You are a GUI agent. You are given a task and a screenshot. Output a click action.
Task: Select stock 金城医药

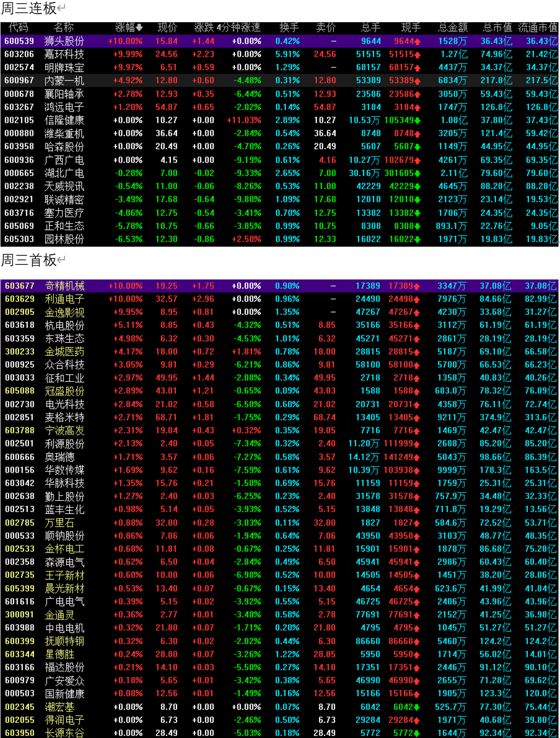pyautogui.click(x=65, y=352)
